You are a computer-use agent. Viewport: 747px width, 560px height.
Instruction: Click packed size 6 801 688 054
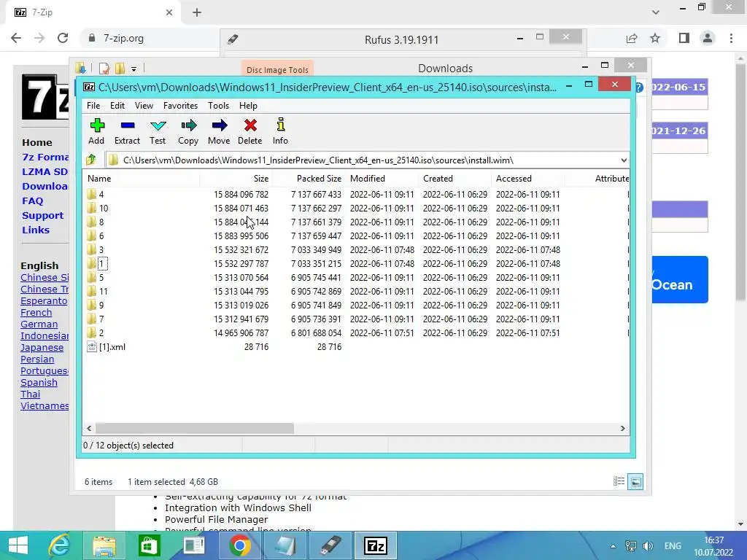[x=317, y=332]
